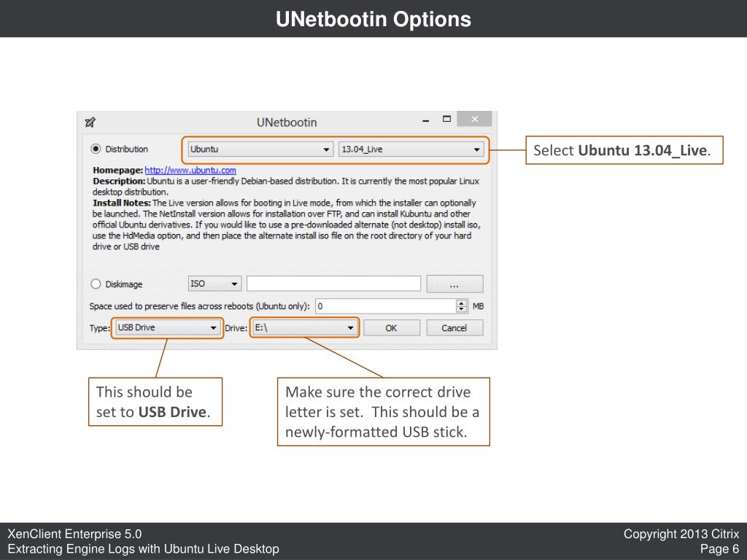
Task: Open the www.ubuntu.com homepage link
Action: pos(190,170)
